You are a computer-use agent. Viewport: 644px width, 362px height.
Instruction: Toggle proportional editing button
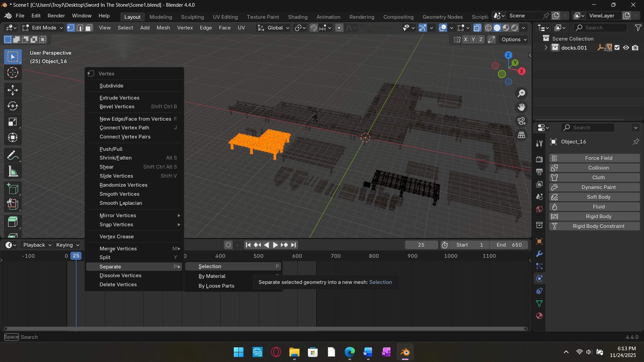[339, 28]
